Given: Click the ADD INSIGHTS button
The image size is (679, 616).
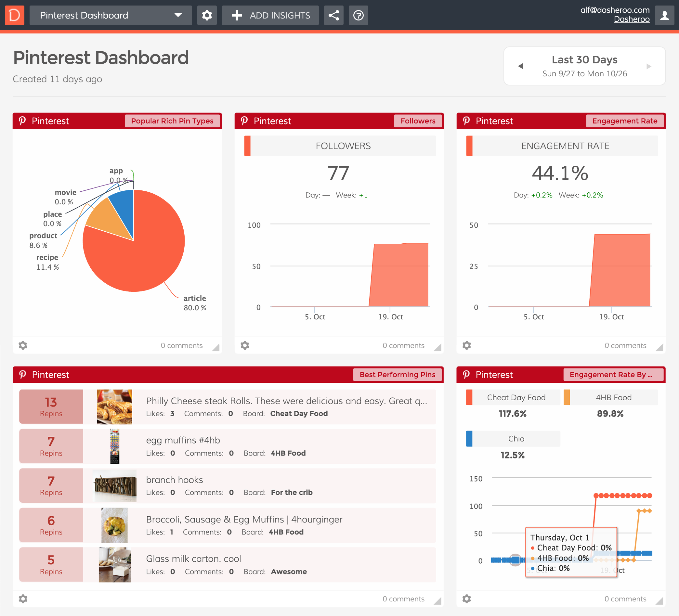Looking at the screenshot, I should [270, 15].
